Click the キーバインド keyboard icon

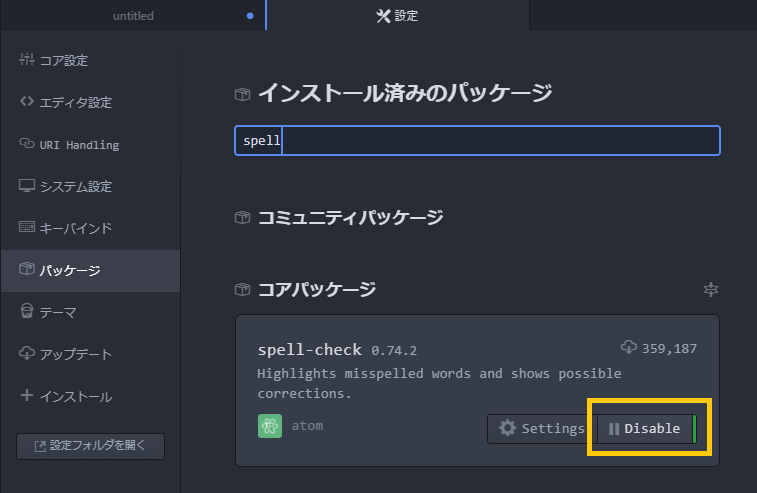coord(27,226)
